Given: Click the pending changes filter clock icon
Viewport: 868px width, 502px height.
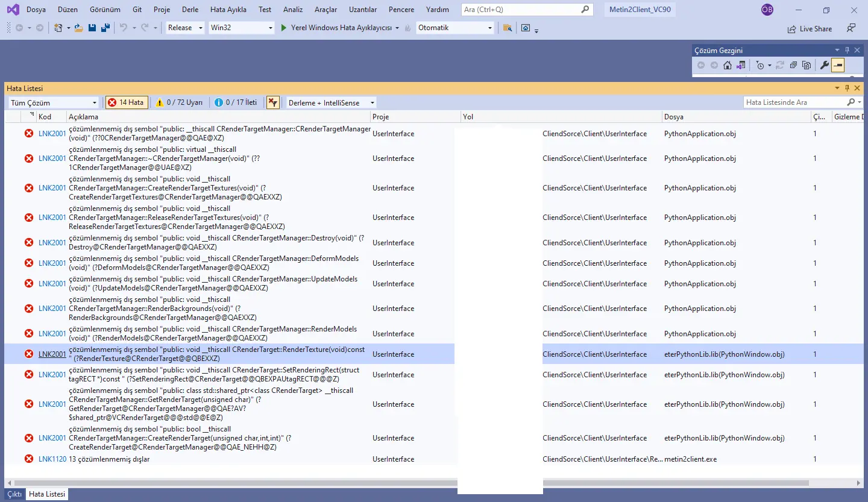Looking at the screenshot, I should tap(760, 65).
